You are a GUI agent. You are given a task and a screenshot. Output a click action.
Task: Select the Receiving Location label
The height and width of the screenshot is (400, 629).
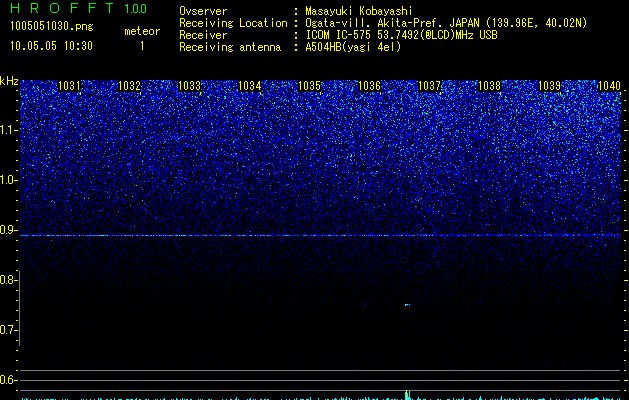[233, 23]
